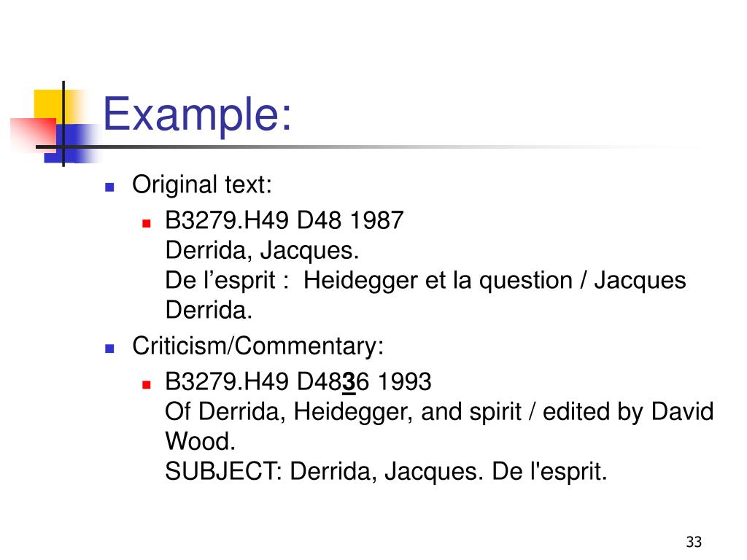
Task: Select call number 'B3279.H49 D48 1987'
Action: click(x=285, y=220)
